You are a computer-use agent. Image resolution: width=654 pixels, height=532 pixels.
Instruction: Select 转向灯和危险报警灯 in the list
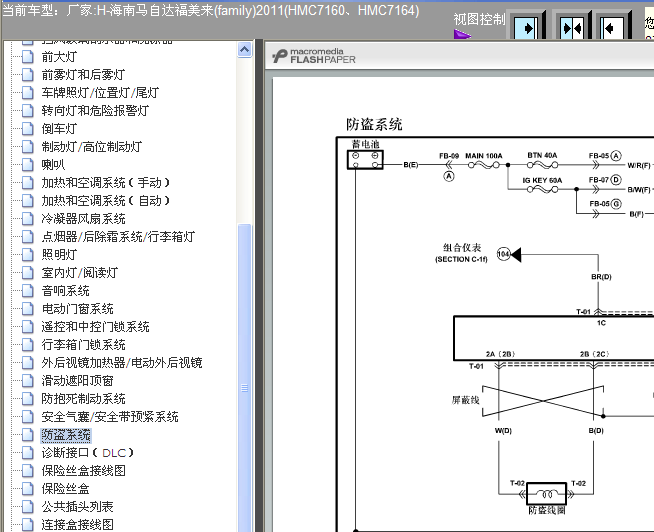pyautogui.click(x=95, y=111)
